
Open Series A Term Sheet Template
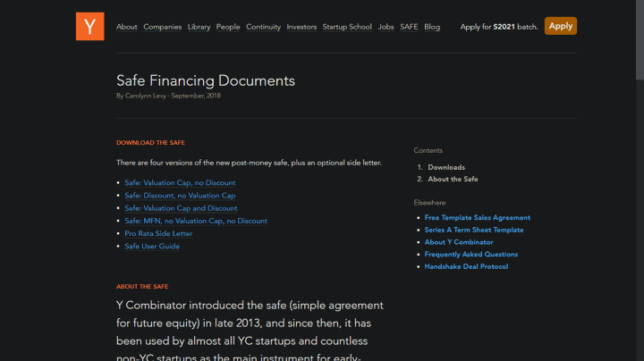click(x=474, y=231)
